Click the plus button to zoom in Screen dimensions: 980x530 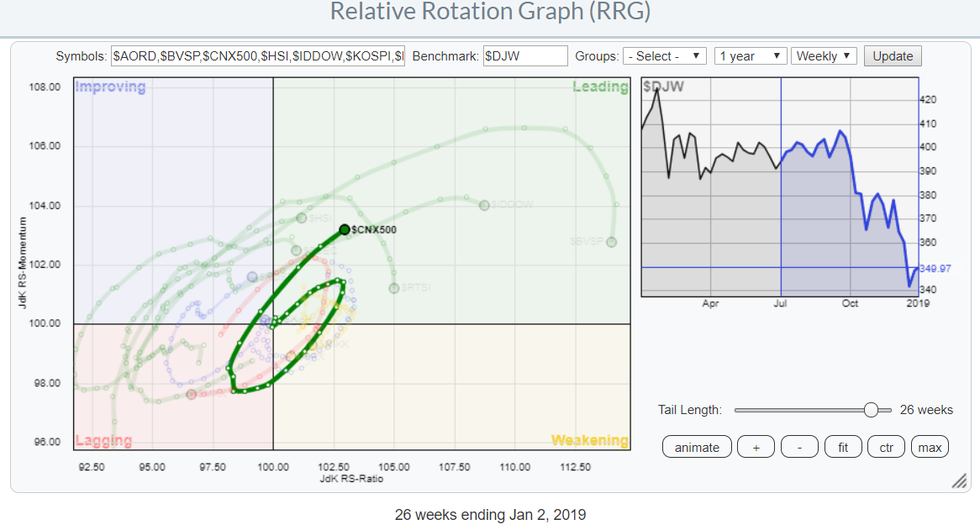(x=756, y=447)
